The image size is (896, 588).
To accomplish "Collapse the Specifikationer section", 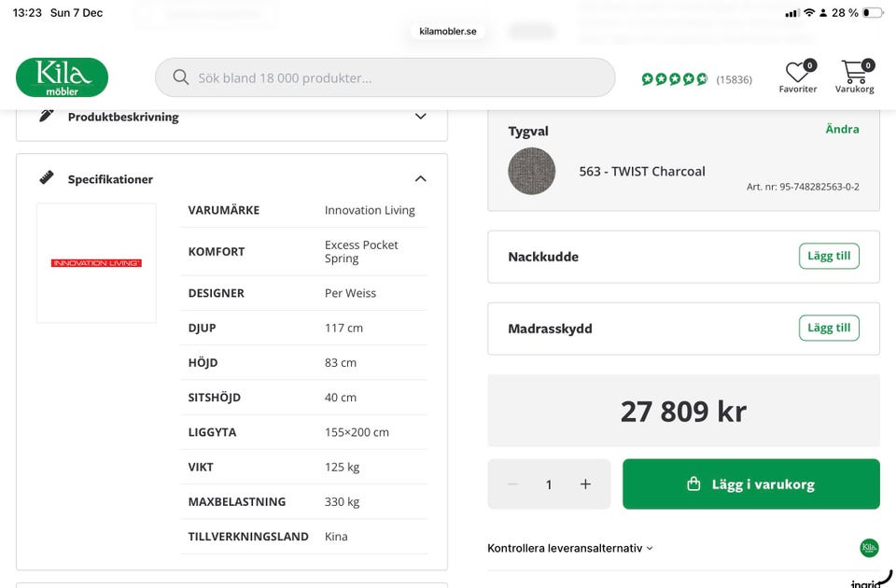I will coord(420,178).
